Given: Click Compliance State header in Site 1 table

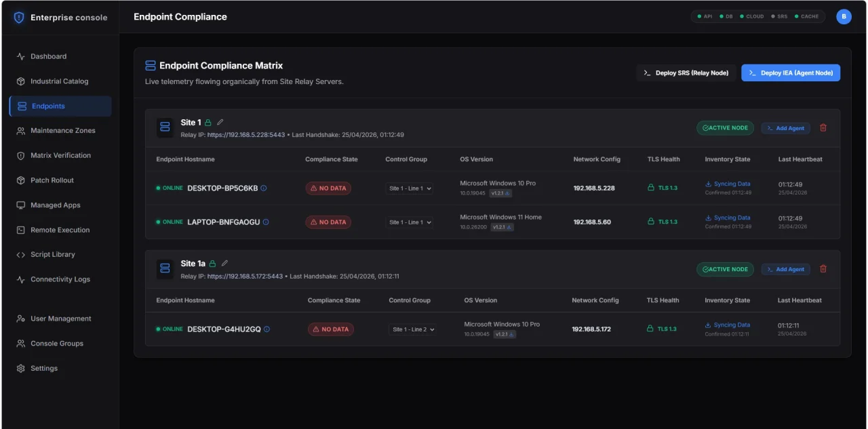Looking at the screenshot, I should 332,159.
